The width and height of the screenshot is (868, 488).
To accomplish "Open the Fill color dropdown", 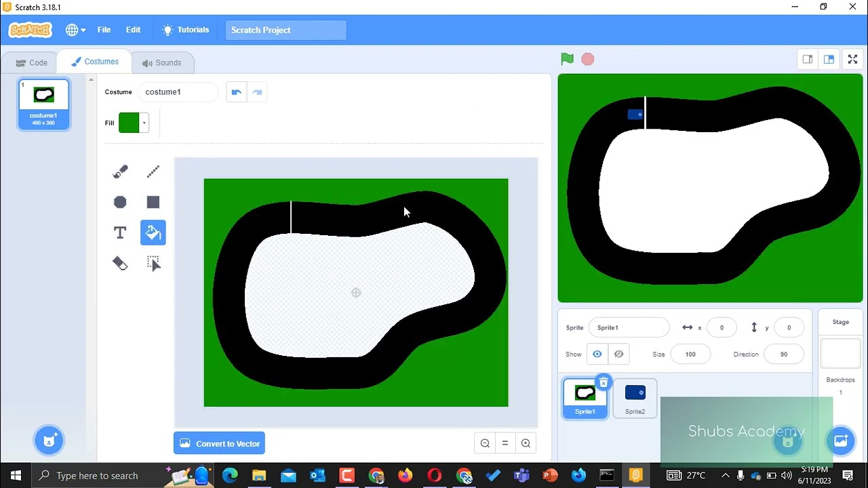I will pyautogui.click(x=144, y=123).
